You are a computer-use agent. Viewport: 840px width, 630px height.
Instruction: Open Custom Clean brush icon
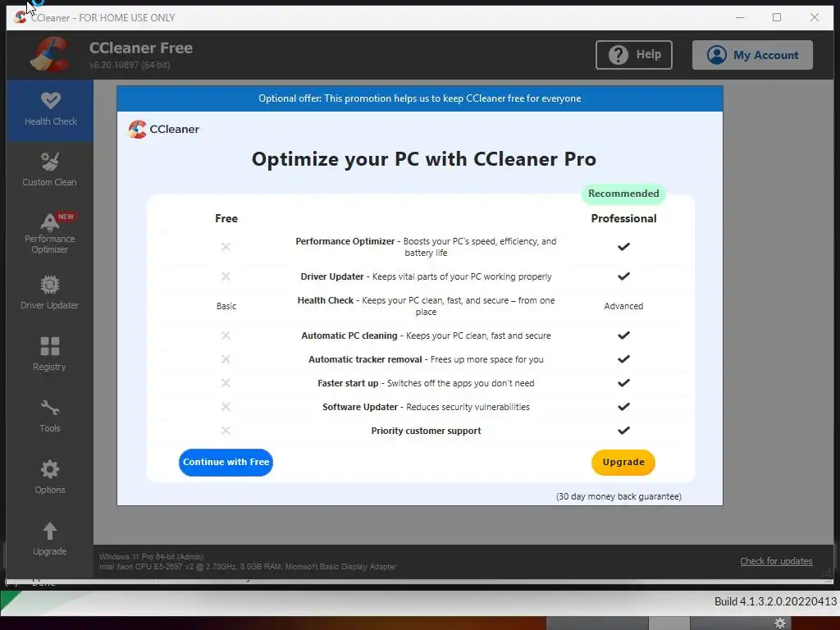click(x=50, y=162)
